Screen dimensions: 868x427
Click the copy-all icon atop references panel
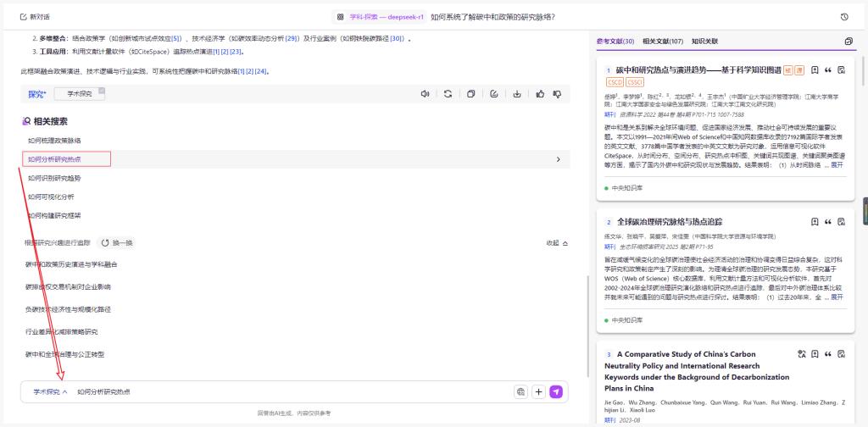click(x=849, y=42)
